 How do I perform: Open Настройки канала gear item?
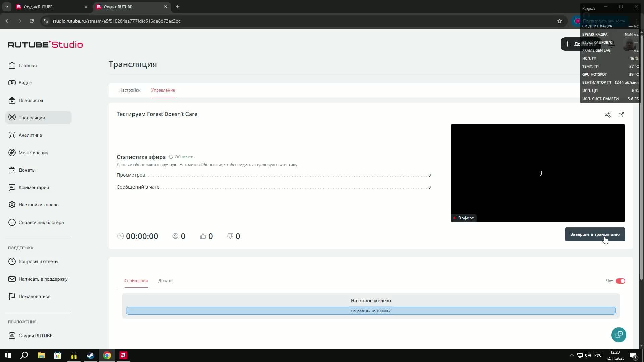(x=38, y=205)
